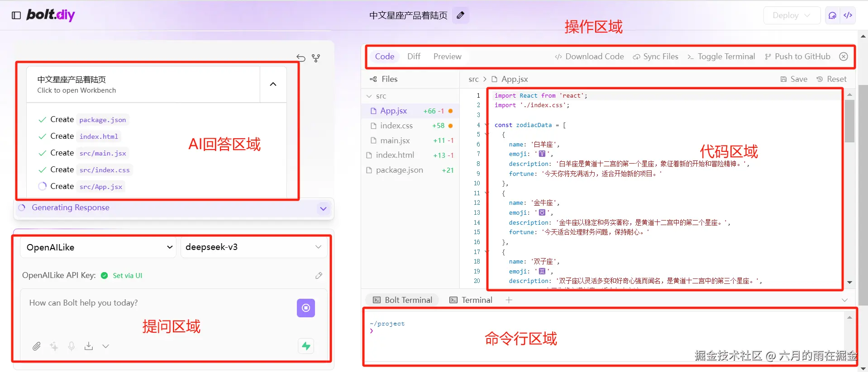868x372 pixels.
Task: Open the OpenAILike provider dropdown
Action: point(99,247)
